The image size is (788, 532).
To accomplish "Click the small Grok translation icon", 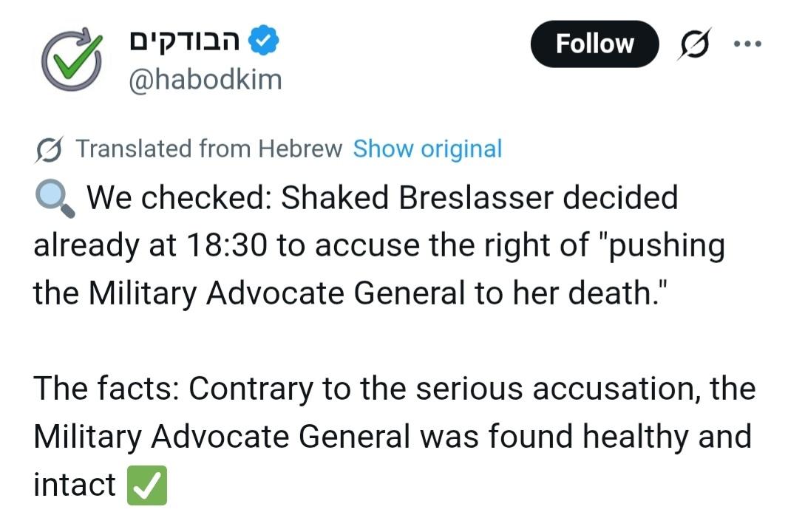I will pos(49,149).
